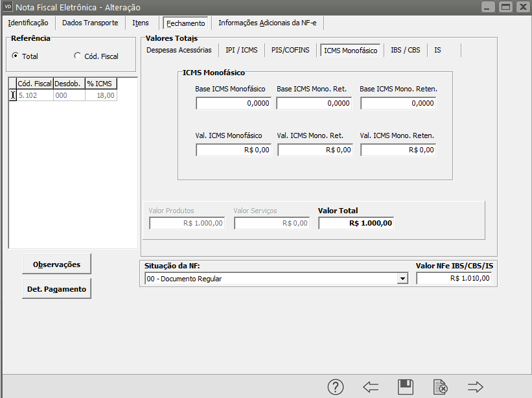Select the Cód. Fiscal radio button
The image size is (532, 398).
78,56
